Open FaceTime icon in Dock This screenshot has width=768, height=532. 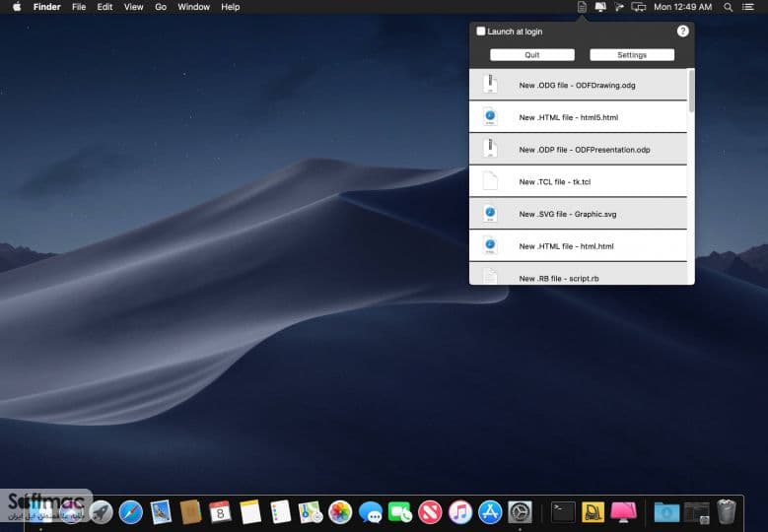click(x=400, y=512)
